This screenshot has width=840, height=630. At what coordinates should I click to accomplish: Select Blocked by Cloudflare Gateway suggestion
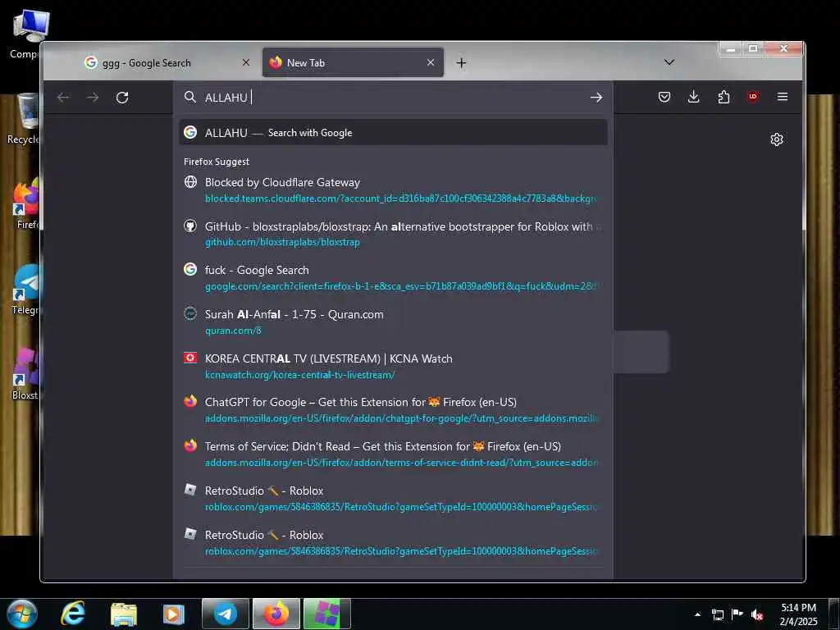coord(393,190)
